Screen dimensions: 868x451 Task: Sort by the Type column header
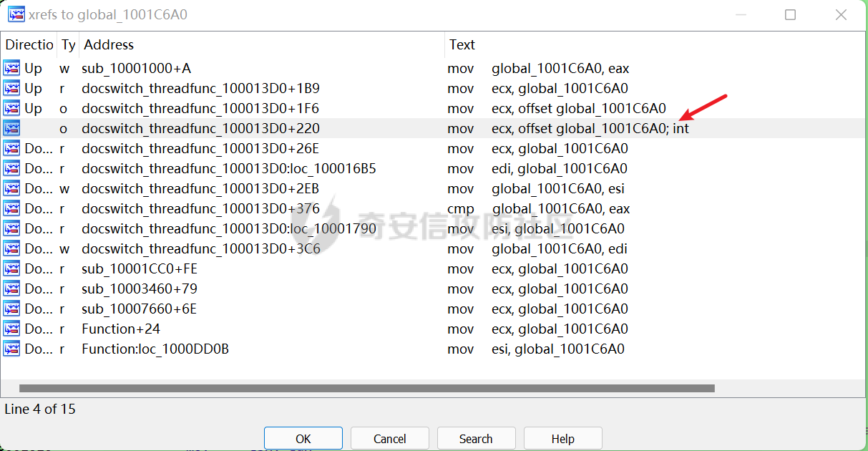[x=68, y=44]
